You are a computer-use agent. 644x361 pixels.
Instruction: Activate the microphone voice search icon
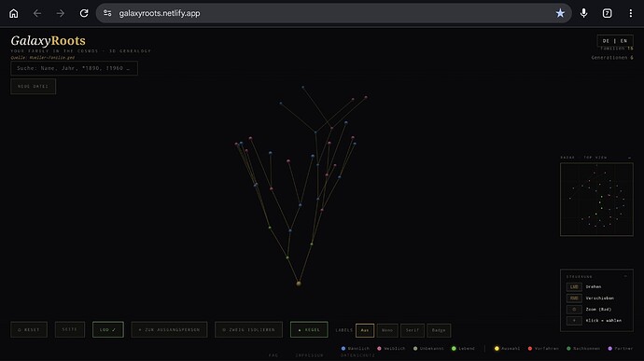click(x=583, y=13)
